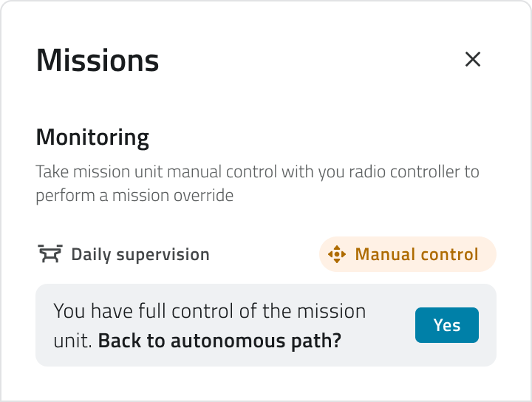Click the four-arrow move icon in the orange badge

337,255
